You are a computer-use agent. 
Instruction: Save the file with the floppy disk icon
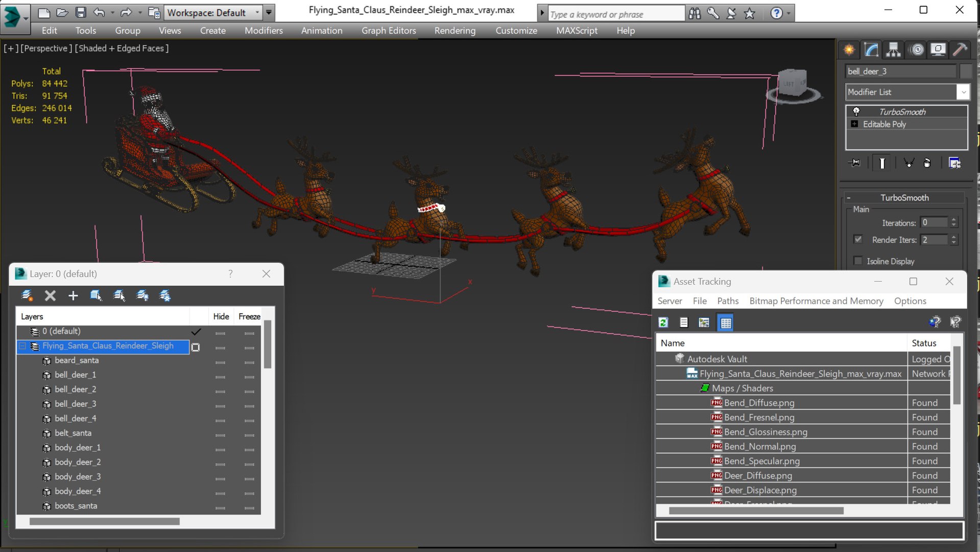click(81, 12)
